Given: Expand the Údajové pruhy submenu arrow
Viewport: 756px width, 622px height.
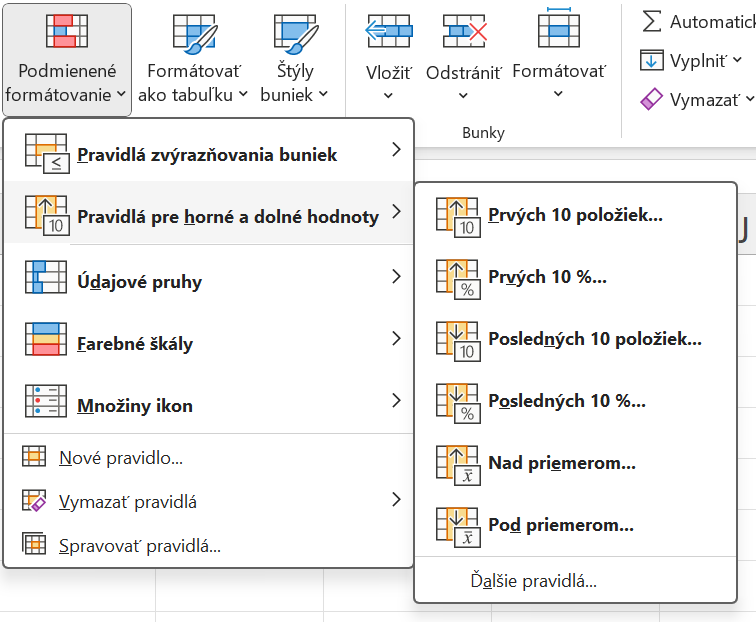Looking at the screenshot, I should pyautogui.click(x=396, y=276).
